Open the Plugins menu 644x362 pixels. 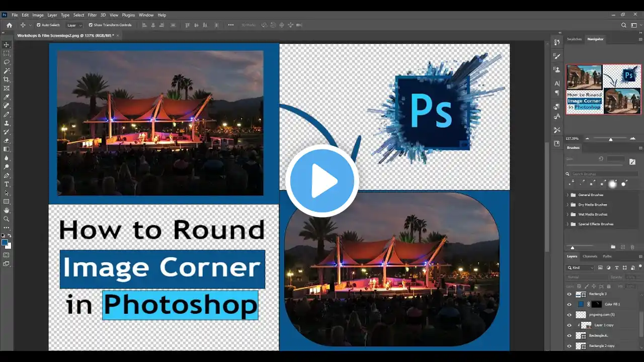(x=128, y=15)
